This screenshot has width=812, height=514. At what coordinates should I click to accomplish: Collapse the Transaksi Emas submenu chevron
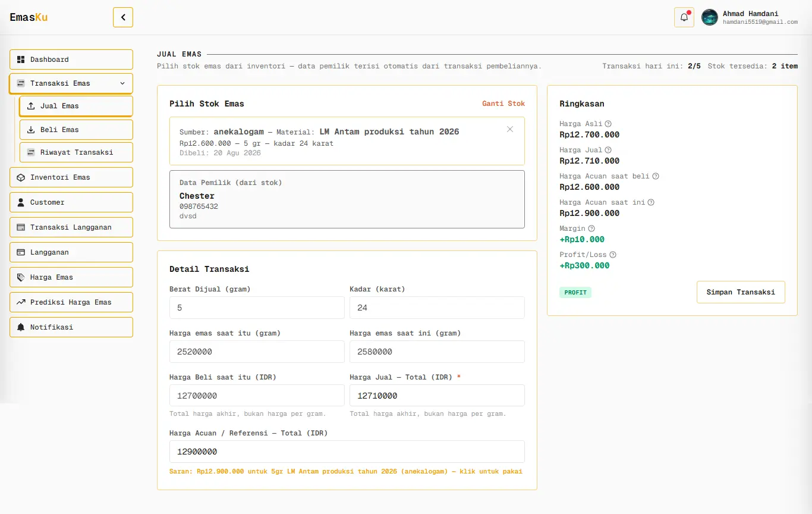122,83
